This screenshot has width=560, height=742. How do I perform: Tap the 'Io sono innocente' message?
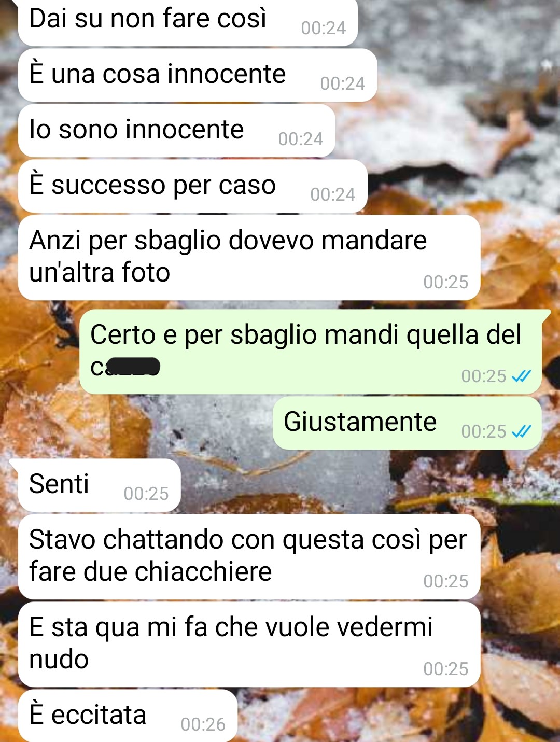[176, 131]
